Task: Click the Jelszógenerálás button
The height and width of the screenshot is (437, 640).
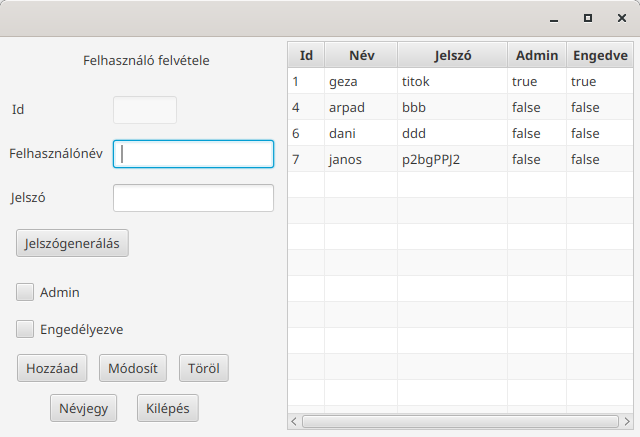Action: coord(72,243)
